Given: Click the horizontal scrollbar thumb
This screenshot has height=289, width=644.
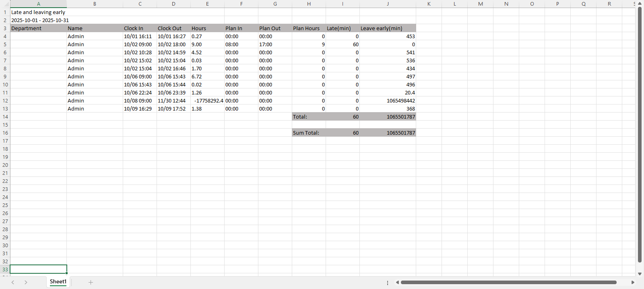Looking at the screenshot, I should 508,282.
